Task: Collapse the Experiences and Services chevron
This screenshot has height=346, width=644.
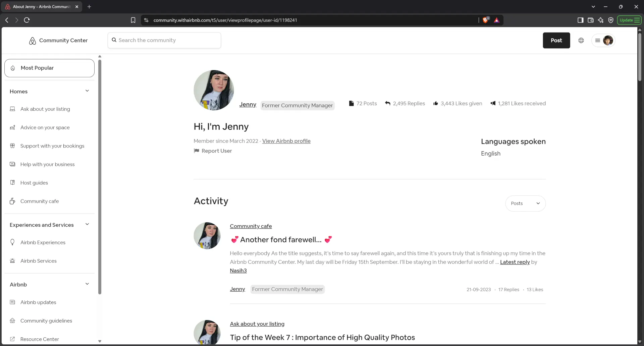Action: click(87, 224)
